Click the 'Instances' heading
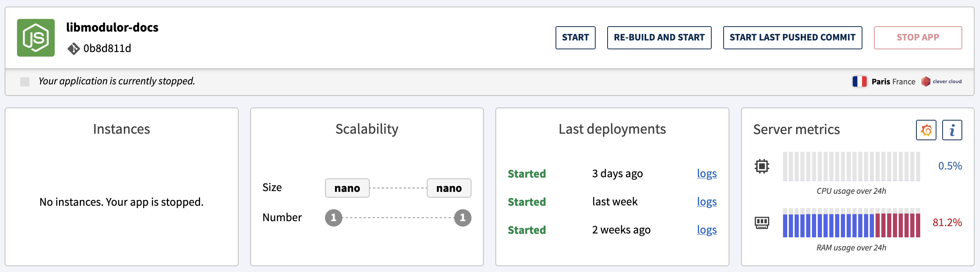This screenshot has height=272, width=980. coord(121,129)
